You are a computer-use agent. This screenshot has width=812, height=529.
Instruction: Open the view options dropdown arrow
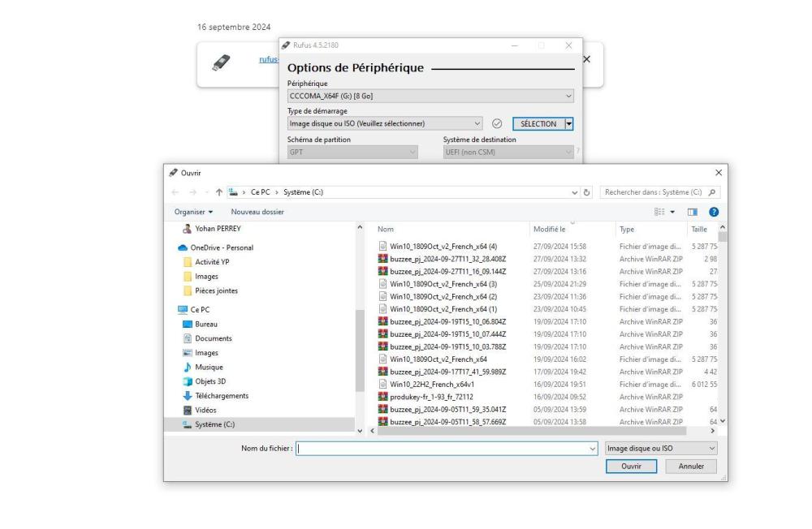tap(672, 212)
